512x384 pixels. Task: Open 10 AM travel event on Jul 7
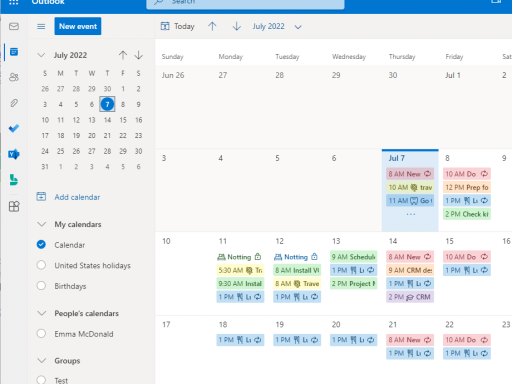pos(410,187)
